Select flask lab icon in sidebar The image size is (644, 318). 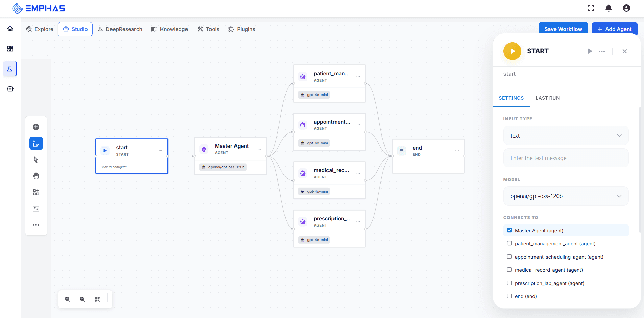tap(9, 69)
